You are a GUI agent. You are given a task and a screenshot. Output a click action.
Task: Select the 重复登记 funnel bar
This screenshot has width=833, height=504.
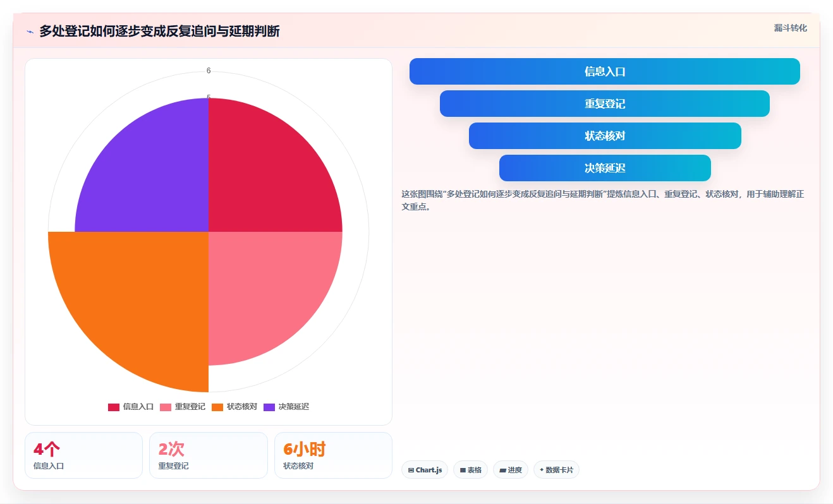tap(605, 104)
